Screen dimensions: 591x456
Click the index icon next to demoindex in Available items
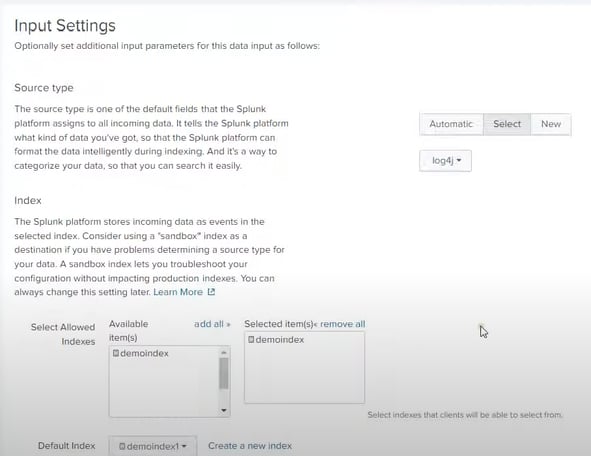tap(116, 353)
